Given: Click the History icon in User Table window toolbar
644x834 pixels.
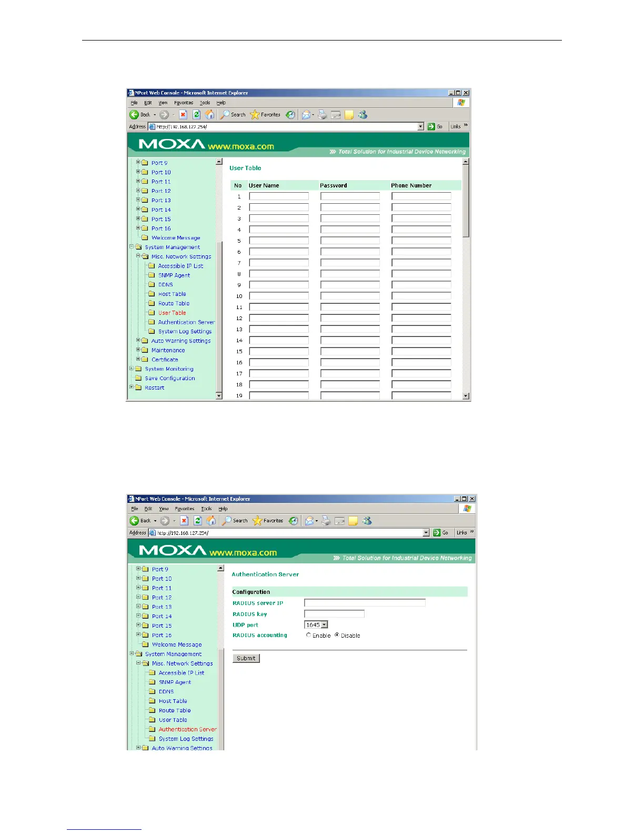Looking at the screenshot, I should 290,115.
